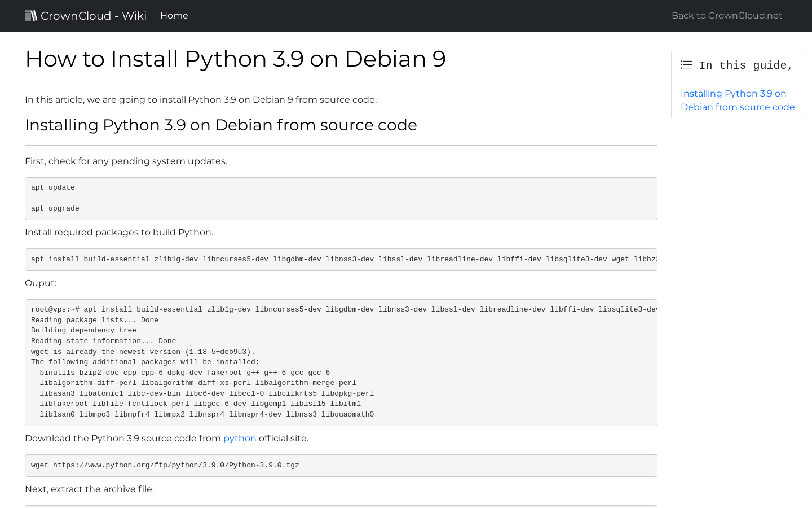Click the page title How to Install Python 3.9
812x508 pixels.
tap(236, 59)
